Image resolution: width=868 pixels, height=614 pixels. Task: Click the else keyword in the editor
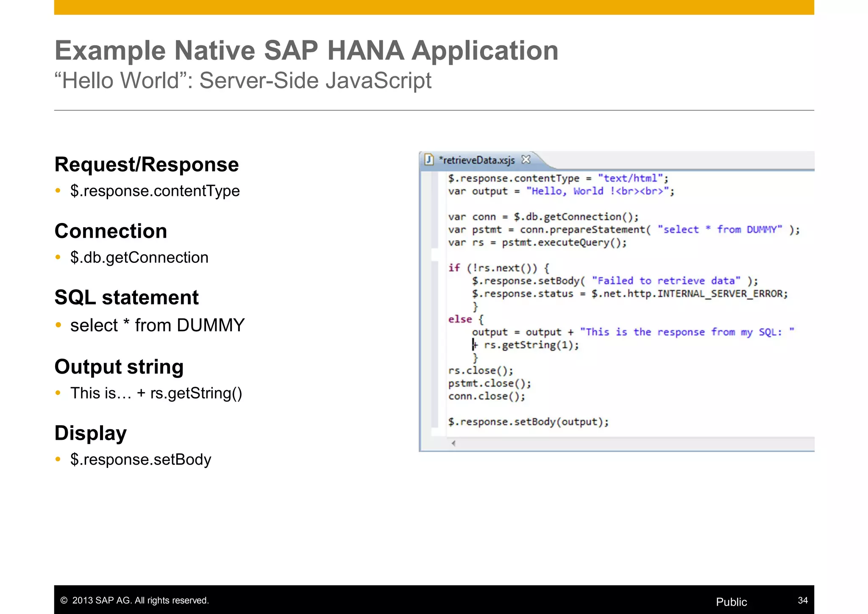460,319
